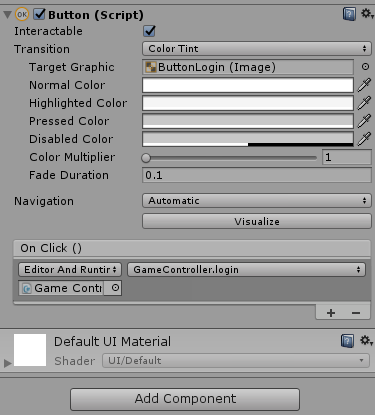Click the Fade Duration input field
This screenshot has width=375, height=415.
pyautogui.click(x=257, y=175)
